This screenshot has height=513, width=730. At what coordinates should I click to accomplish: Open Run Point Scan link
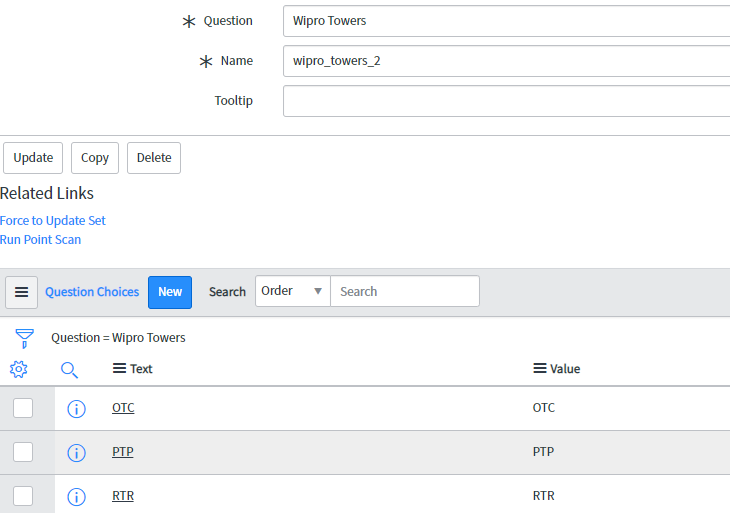click(41, 239)
